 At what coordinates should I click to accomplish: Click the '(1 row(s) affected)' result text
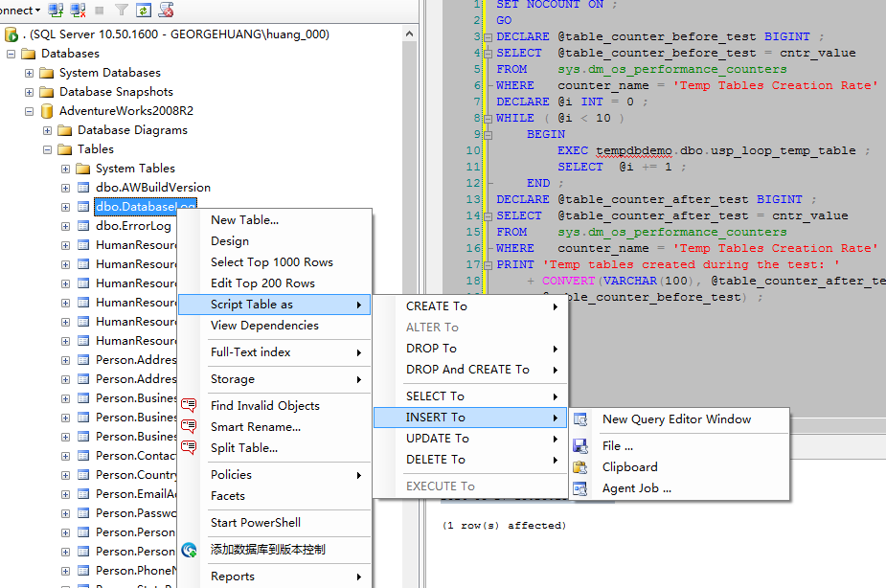(504, 526)
